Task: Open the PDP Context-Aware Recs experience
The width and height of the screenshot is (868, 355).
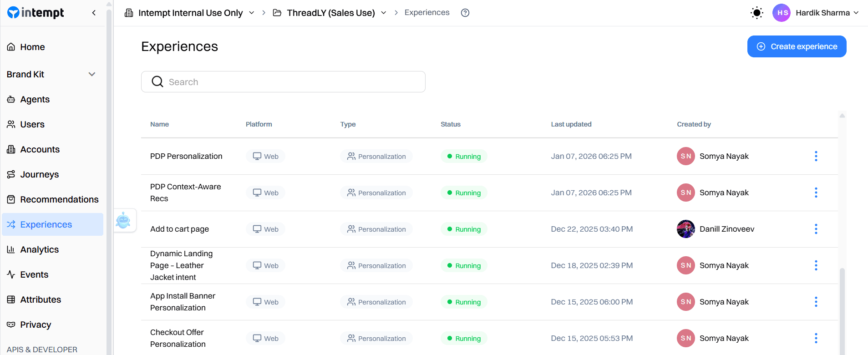Action: [186, 193]
